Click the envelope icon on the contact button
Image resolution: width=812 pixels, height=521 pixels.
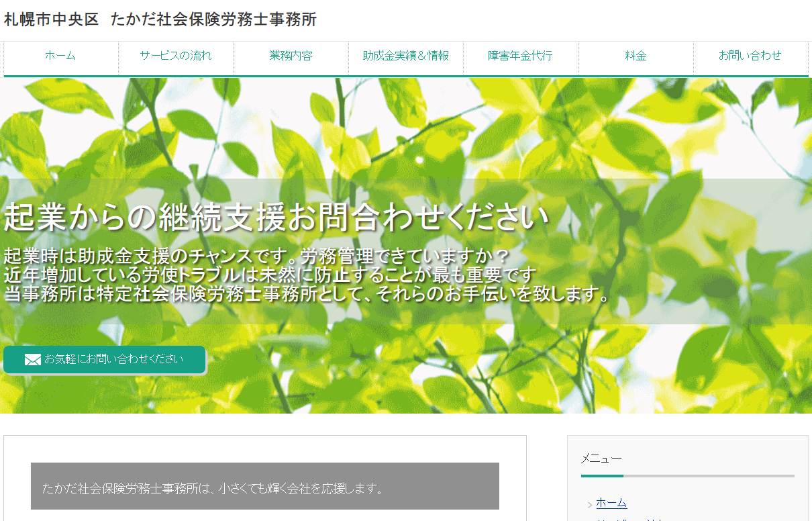pos(33,359)
